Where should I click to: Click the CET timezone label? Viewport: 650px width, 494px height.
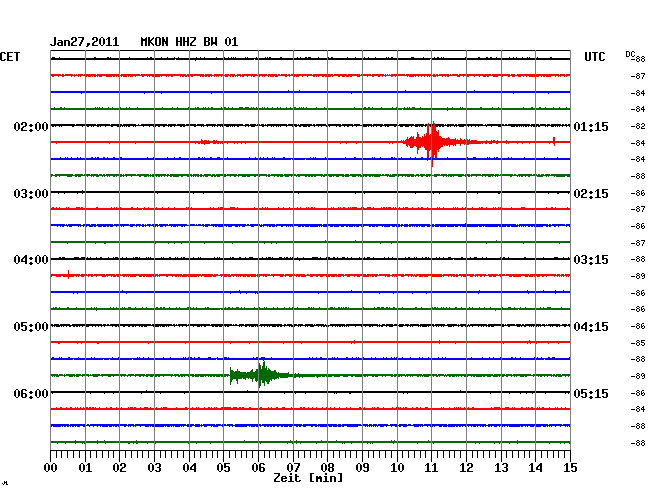pos(10,57)
